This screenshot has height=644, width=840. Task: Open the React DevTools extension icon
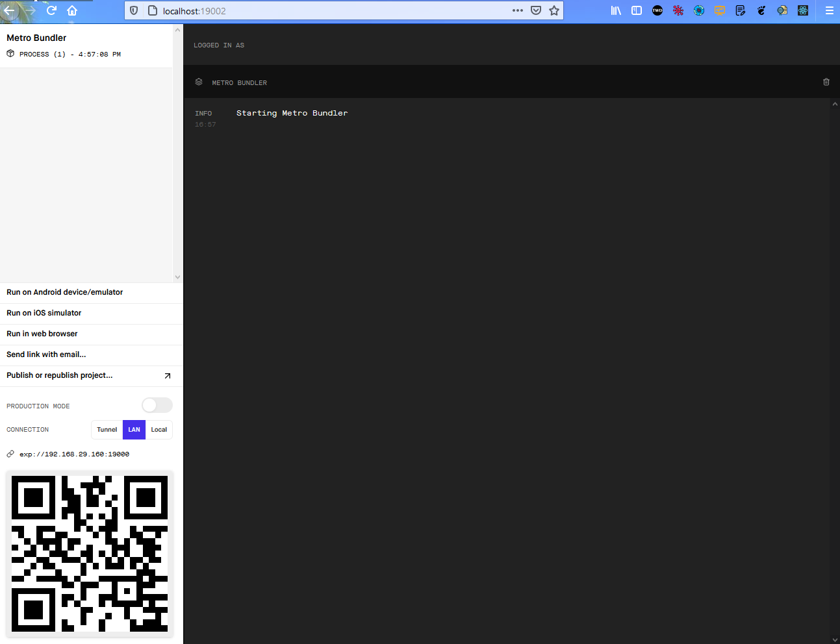point(803,10)
